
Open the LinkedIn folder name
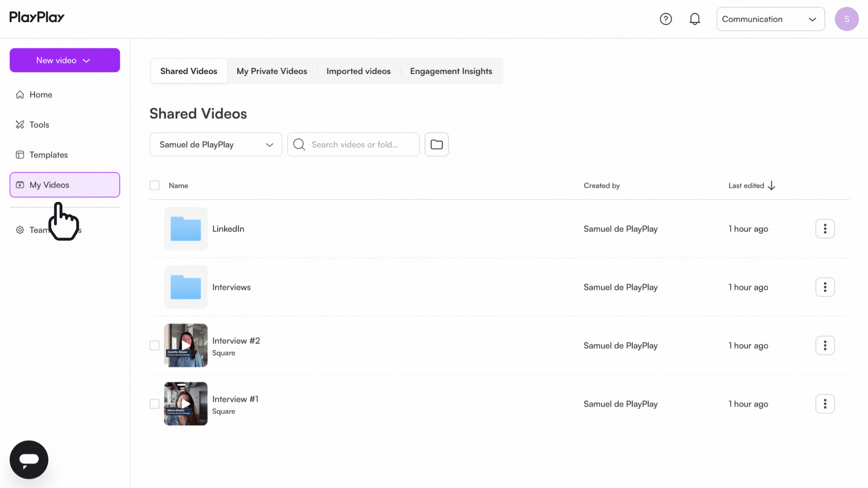(228, 229)
